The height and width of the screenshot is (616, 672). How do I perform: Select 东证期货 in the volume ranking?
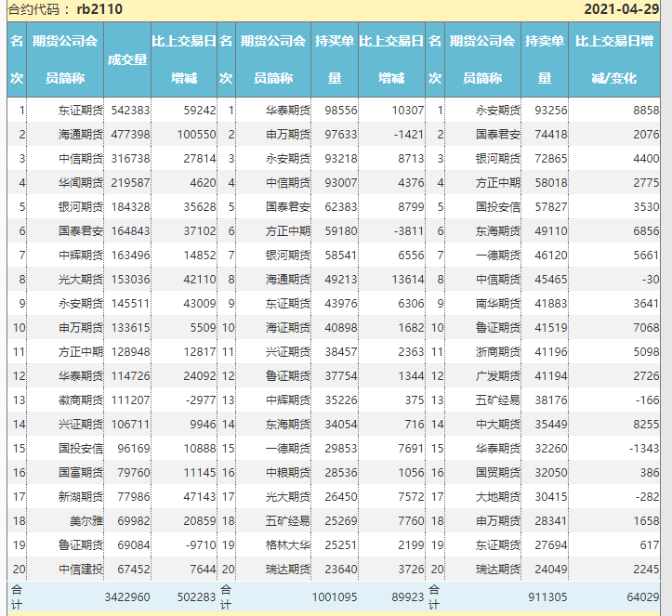tap(81, 111)
